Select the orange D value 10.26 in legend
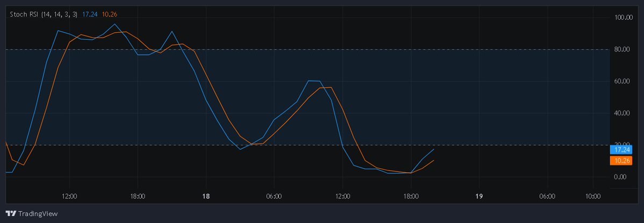Viewport: 644px width, 223px height. pos(110,15)
